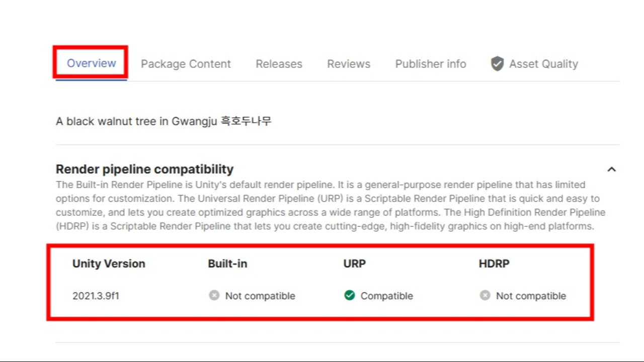Click the URP column header
This screenshot has height=362, width=644.
(354, 263)
